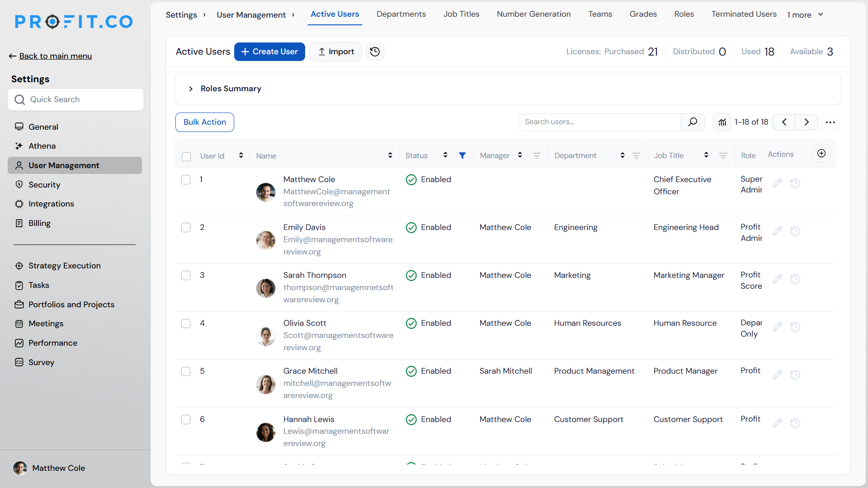The height and width of the screenshot is (488, 868).
Task: View history for Olivia Scott row
Action: [x=795, y=327]
